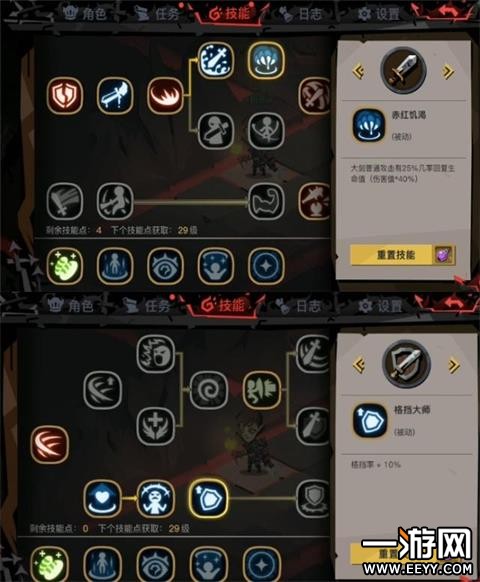The height and width of the screenshot is (582, 480).
Task: Go to previous weapon beside sword portrait
Action: tap(358, 71)
